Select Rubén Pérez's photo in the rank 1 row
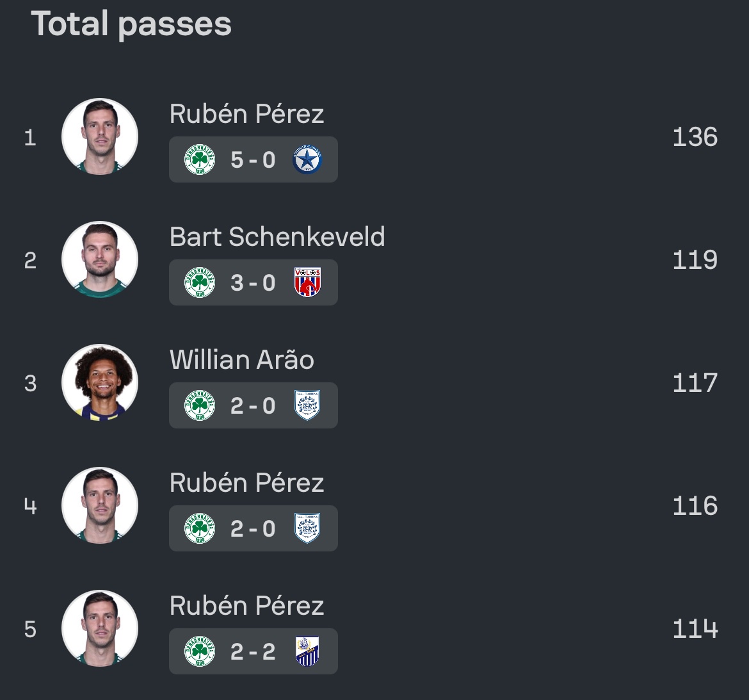 100,136
